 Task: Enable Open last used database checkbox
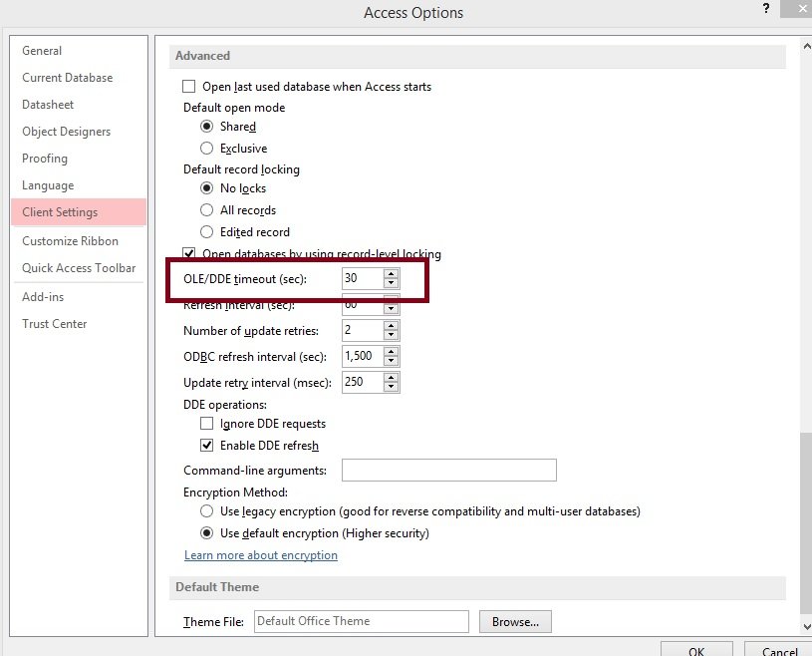click(189, 87)
